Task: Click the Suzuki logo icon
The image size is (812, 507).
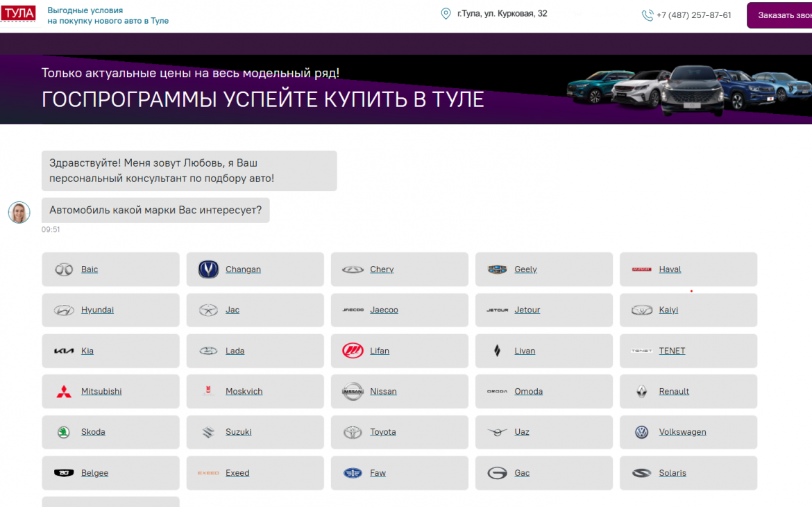Action: (x=208, y=432)
